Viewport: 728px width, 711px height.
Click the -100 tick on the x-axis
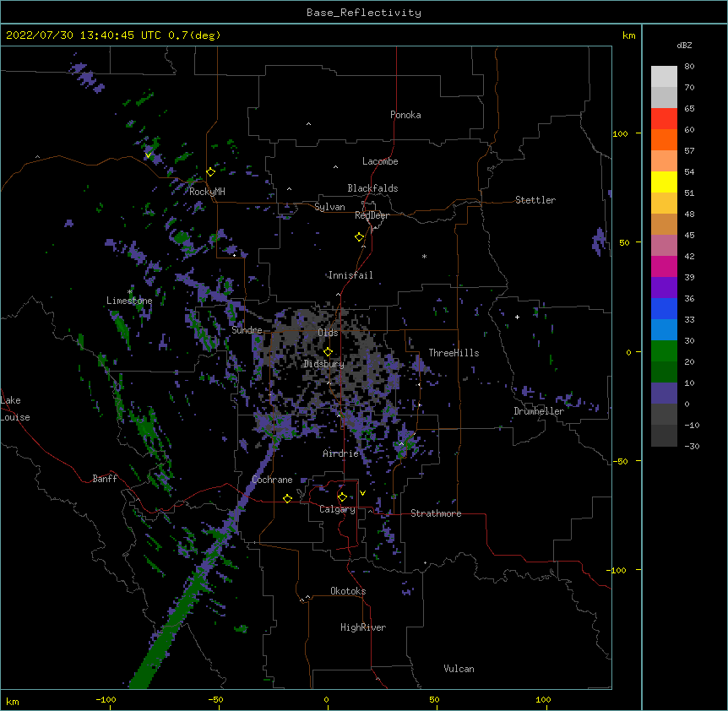point(106,699)
